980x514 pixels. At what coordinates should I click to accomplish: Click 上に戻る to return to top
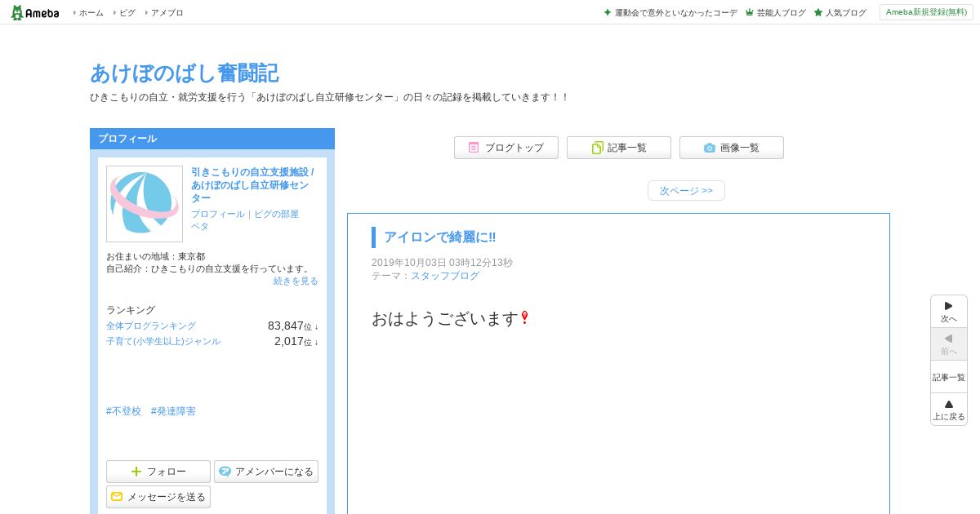point(949,410)
